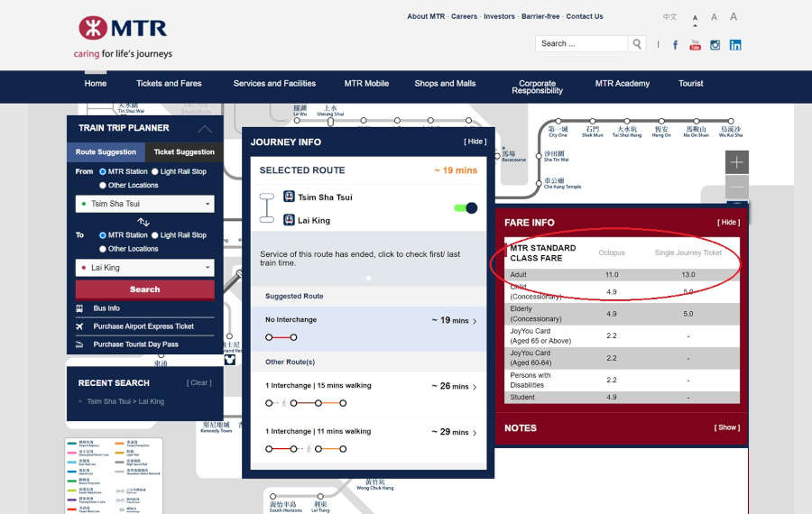This screenshot has width=812, height=514.
Task: Open MTR YouTube channel icon
Action: point(695,45)
